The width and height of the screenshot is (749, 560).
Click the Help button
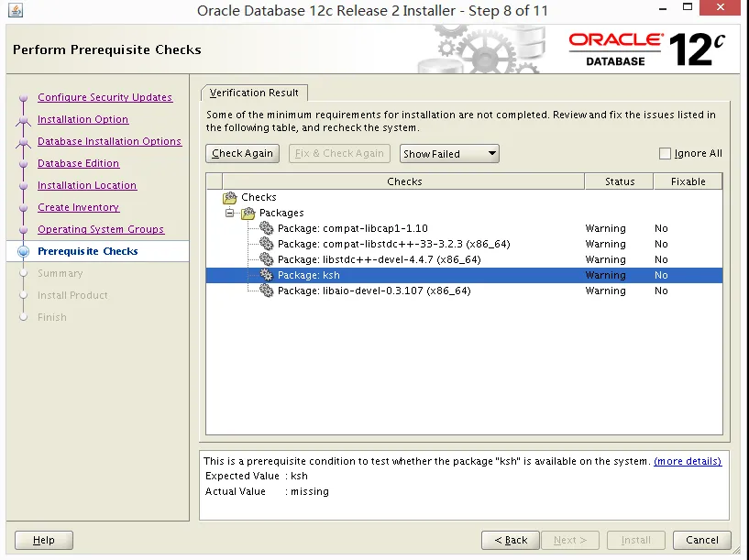coord(44,540)
